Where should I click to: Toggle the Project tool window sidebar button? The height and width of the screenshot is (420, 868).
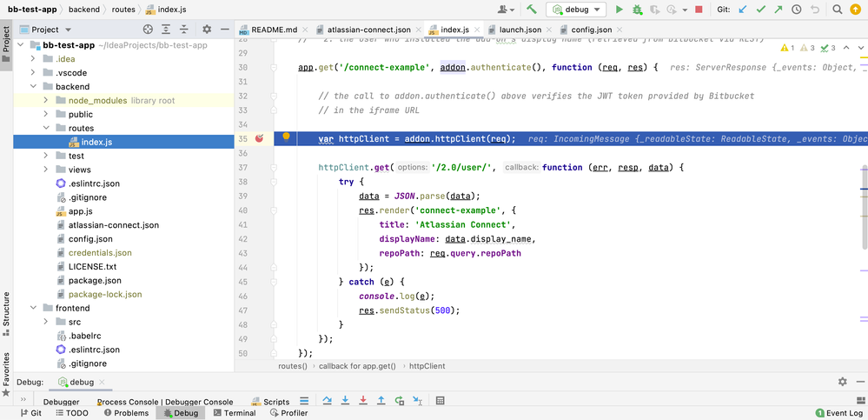(6, 39)
